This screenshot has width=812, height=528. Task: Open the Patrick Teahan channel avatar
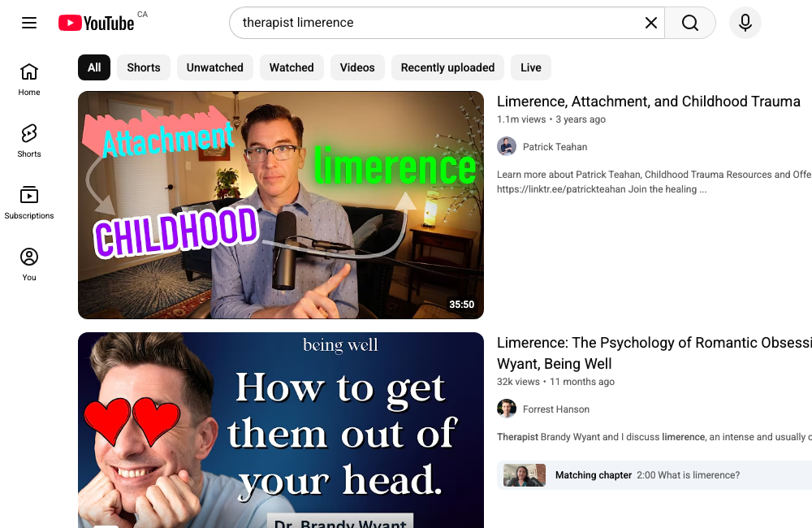(x=507, y=147)
